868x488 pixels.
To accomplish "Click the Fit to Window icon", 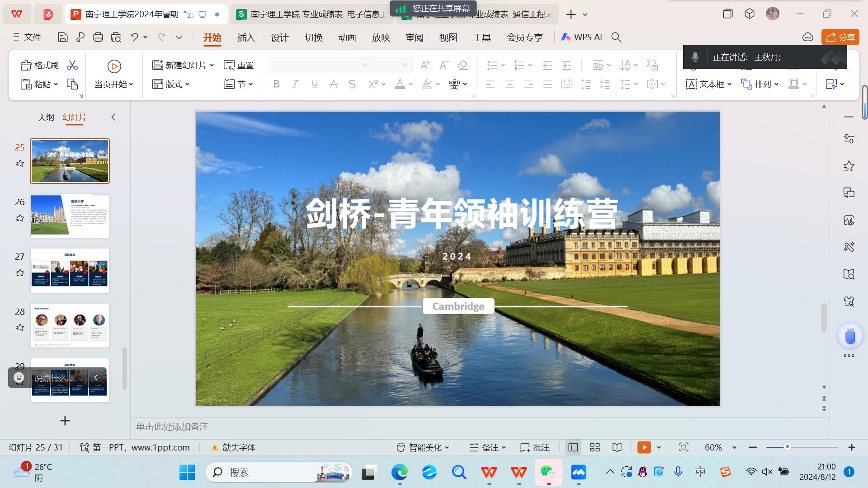I will click(x=684, y=447).
